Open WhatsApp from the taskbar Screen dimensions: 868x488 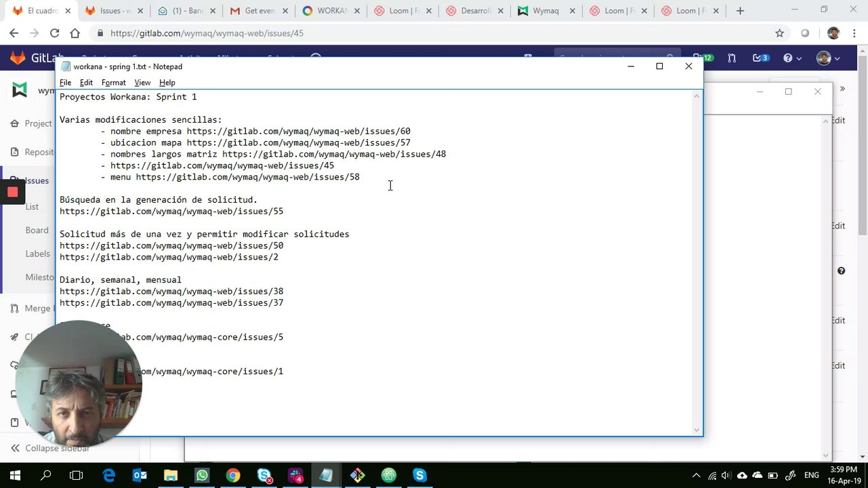coord(202,475)
